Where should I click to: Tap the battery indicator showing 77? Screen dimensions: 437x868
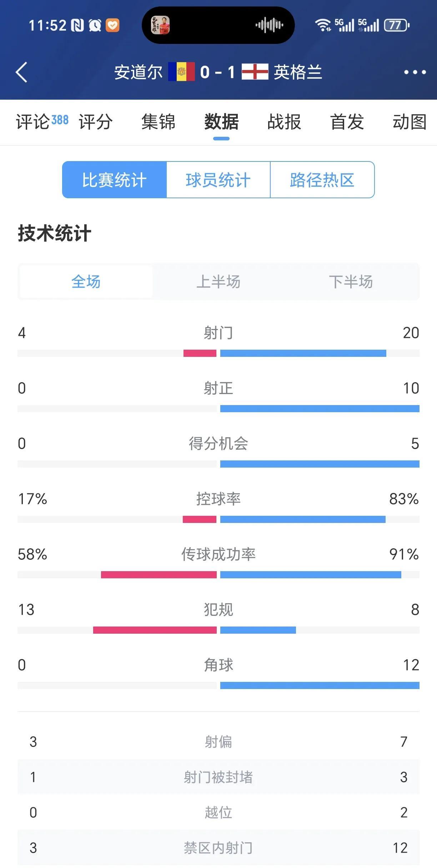pyautogui.click(x=396, y=25)
